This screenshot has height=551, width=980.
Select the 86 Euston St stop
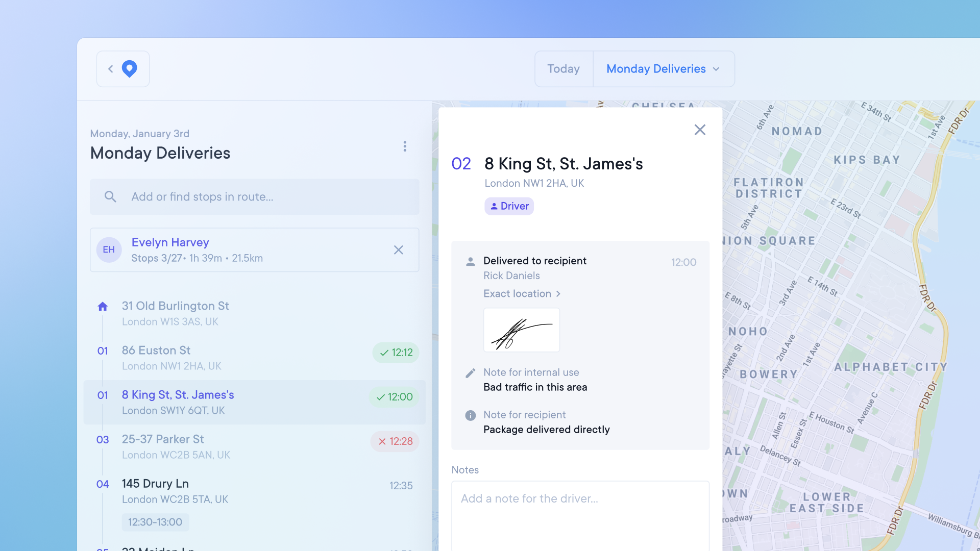[156, 350]
